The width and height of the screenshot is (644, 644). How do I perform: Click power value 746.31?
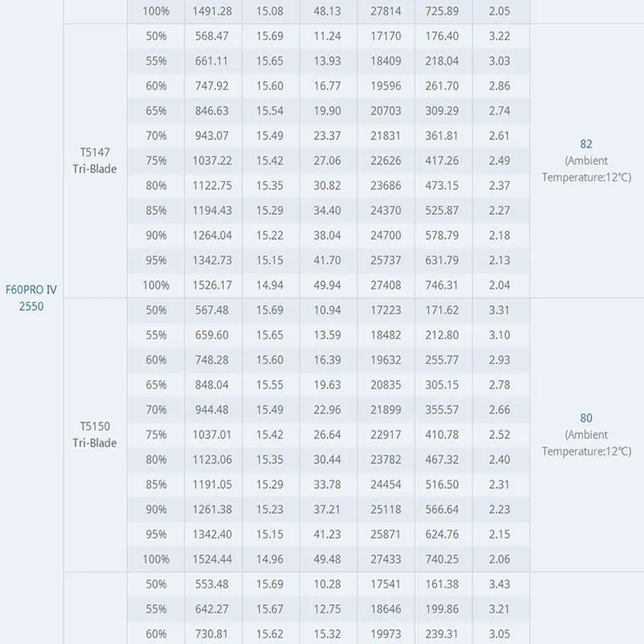tap(442, 285)
